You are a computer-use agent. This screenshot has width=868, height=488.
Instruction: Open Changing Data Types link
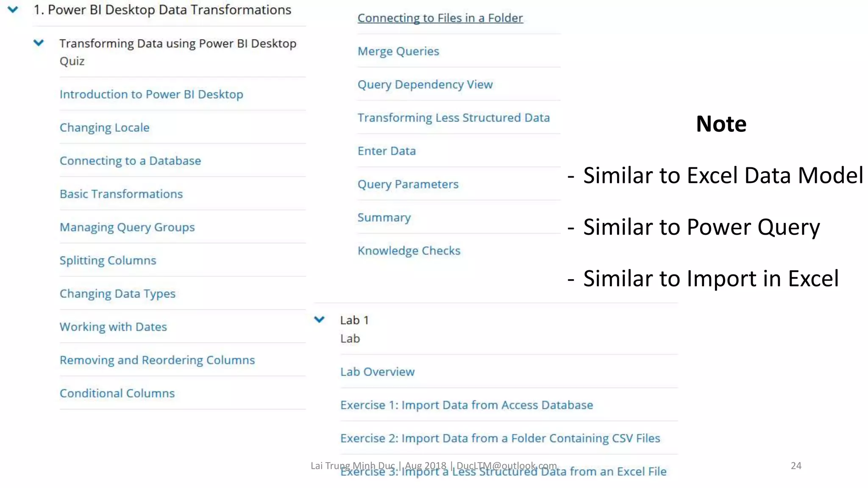click(117, 294)
